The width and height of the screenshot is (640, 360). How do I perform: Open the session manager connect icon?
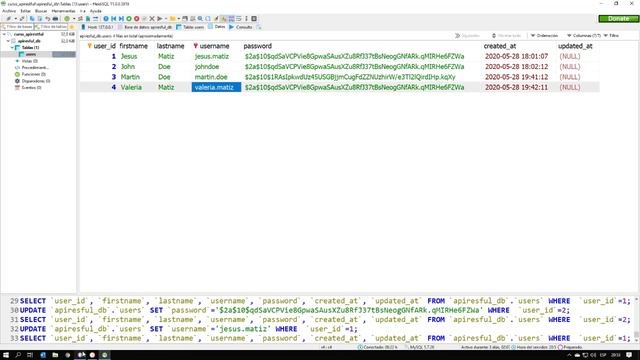pos(8,19)
